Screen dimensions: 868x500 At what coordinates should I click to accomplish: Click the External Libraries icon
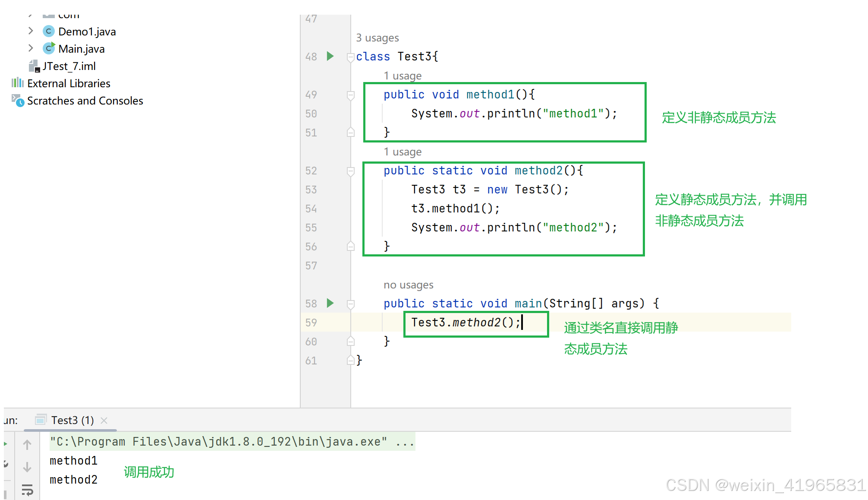tap(18, 83)
